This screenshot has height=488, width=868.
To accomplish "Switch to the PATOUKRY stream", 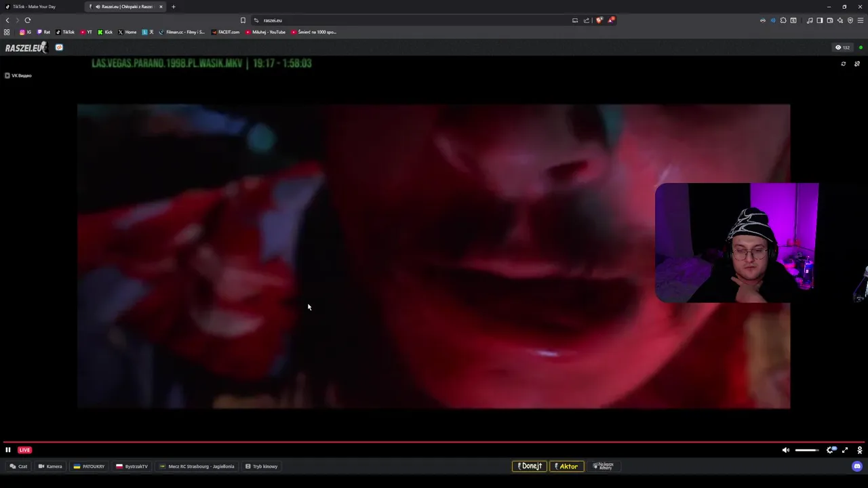I will pos(90,466).
